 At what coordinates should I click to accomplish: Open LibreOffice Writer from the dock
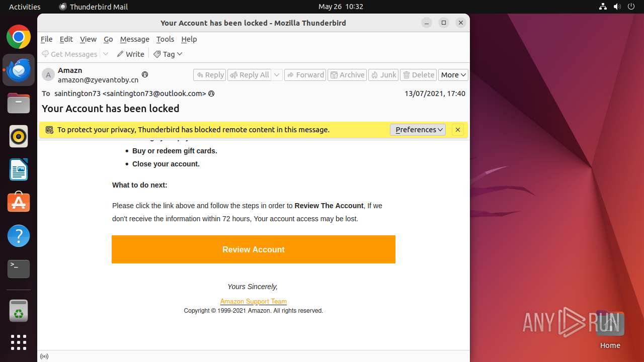point(19,169)
